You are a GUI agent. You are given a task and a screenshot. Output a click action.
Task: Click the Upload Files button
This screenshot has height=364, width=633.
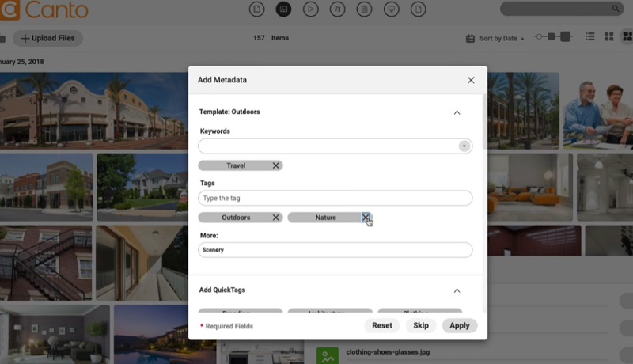tap(47, 38)
